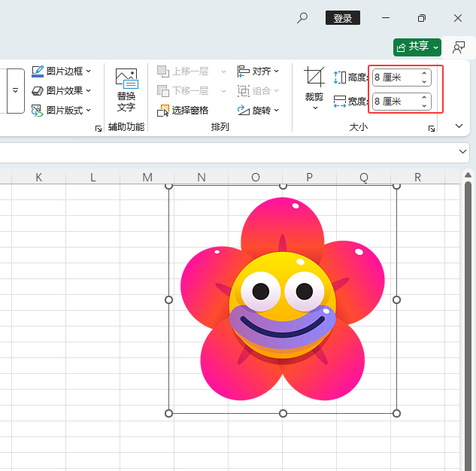Open the 选择窗格 selection pane

[x=183, y=110]
